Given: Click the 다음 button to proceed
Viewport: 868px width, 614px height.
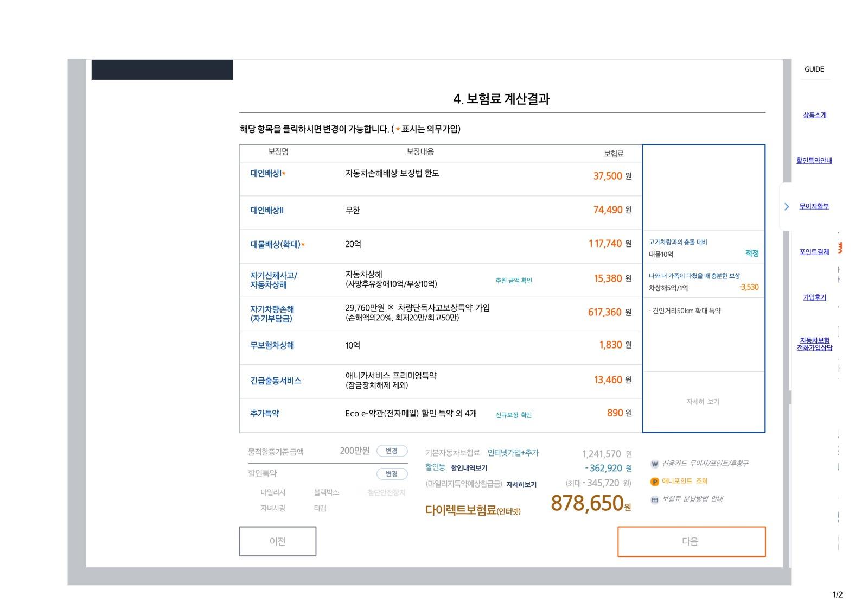Looking at the screenshot, I should 691,541.
